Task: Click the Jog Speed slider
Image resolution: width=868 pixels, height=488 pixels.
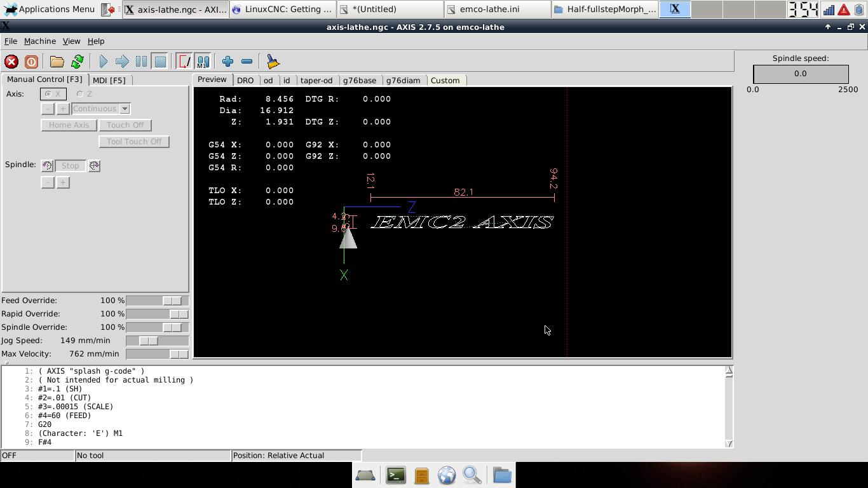Action: pos(158,341)
